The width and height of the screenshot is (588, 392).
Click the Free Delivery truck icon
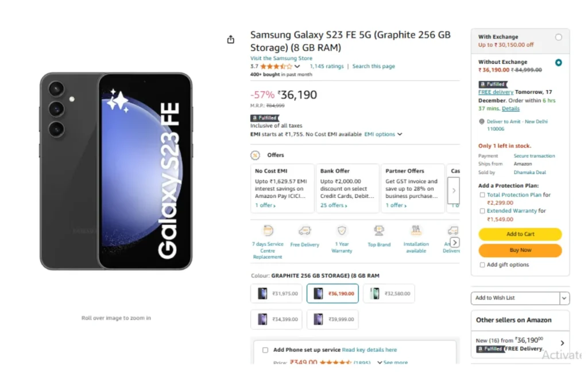point(304,231)
